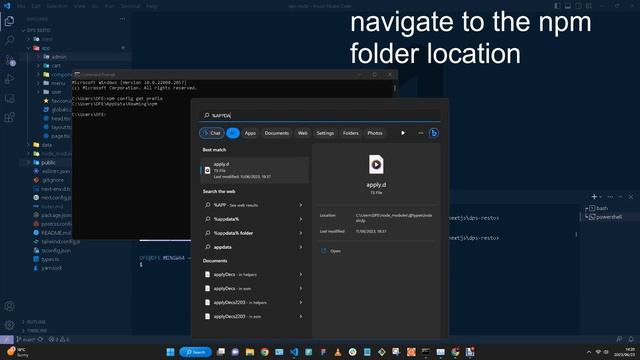
Task: Open Run and Debug view in VS Code
Action: pos(9,79)
